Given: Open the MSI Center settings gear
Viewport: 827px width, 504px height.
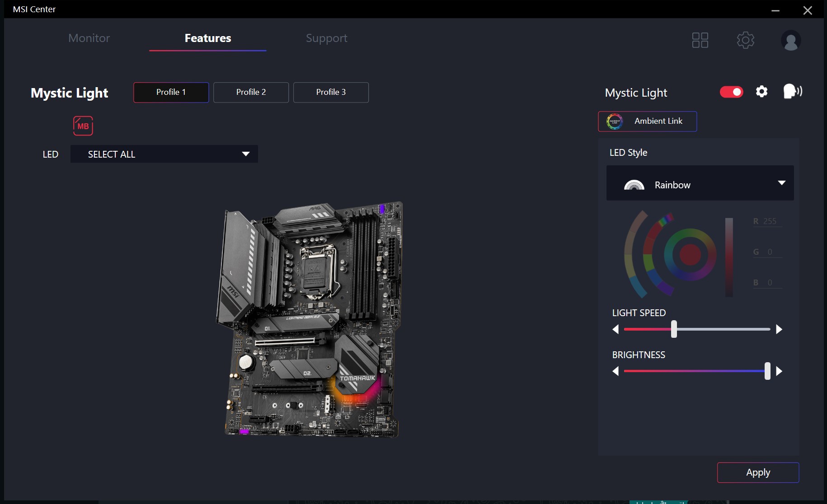Looking at the screenshot, I should click(745, 40).
